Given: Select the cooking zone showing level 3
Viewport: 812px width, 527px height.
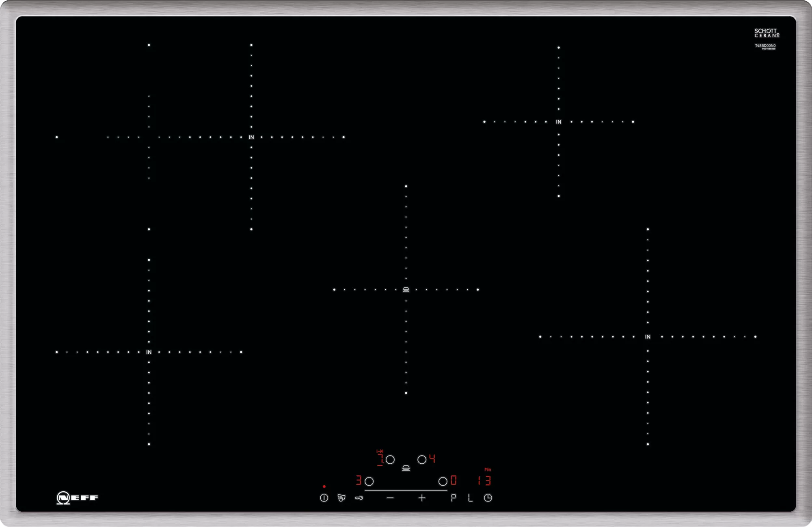Looking at the screenshot, I should tap(369, 481).
